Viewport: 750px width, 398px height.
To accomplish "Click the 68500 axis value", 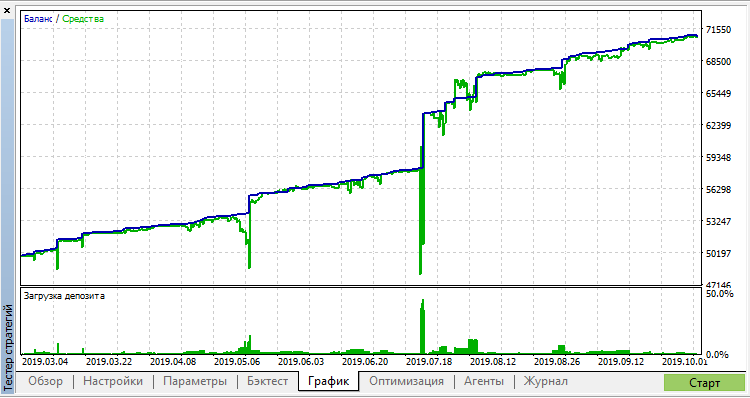I will pos(718,61).
